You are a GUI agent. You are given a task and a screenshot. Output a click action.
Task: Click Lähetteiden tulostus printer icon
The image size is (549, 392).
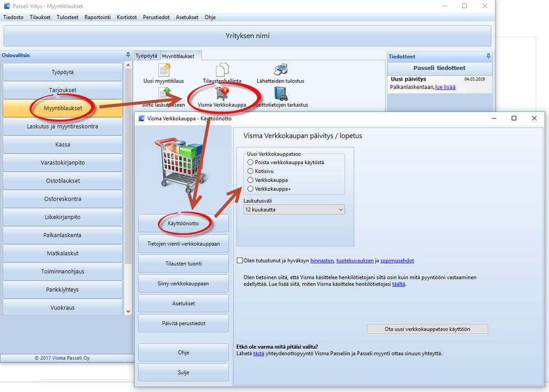[x=280, y=70]
